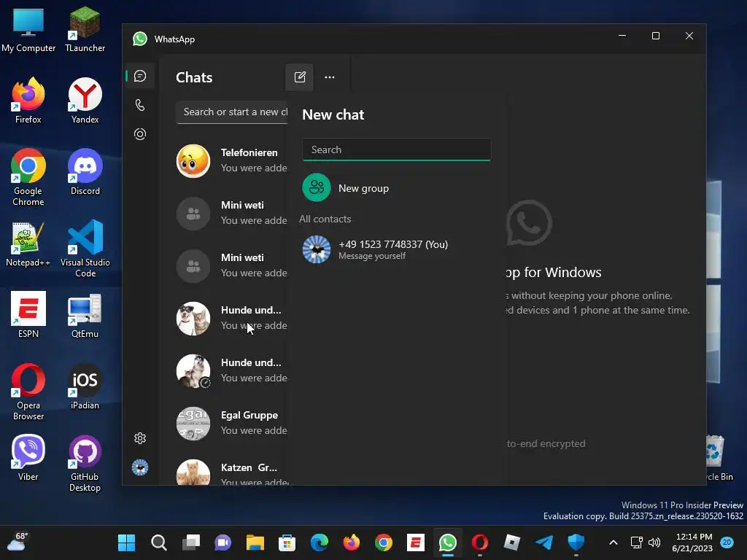Focus the New chat Search field
747x560 pixels.
pos(396,149)
